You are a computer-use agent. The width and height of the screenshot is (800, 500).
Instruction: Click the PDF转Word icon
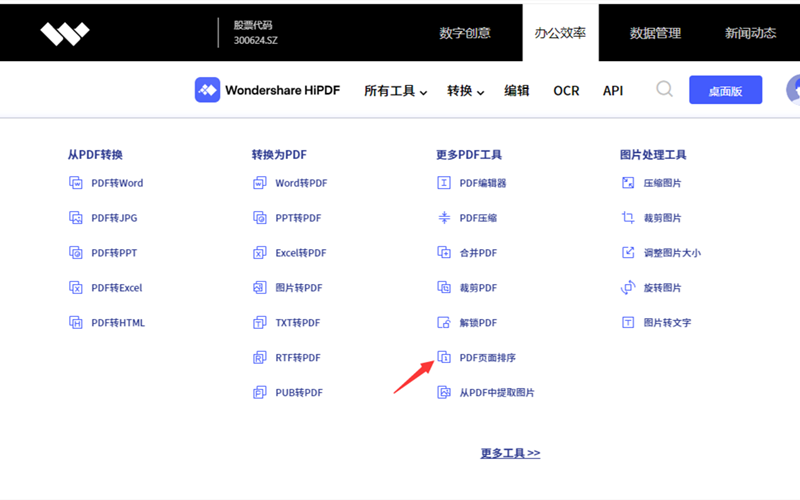[75, 183]
